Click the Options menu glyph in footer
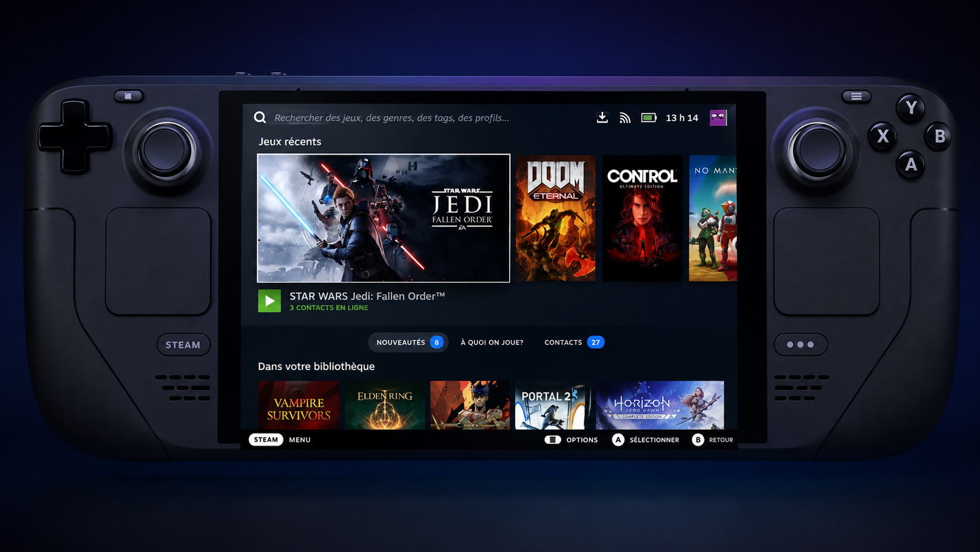980x552 pixels. click(x=552, y=439)
